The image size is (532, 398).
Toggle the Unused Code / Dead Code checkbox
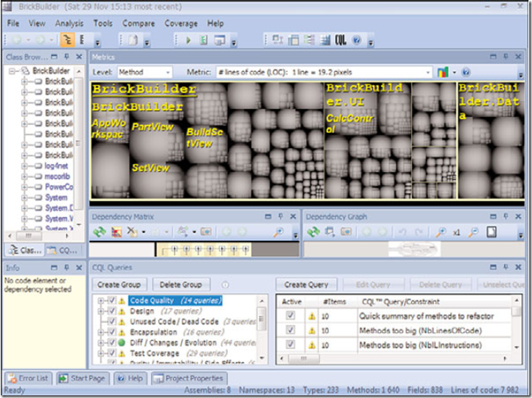(112, 321)
